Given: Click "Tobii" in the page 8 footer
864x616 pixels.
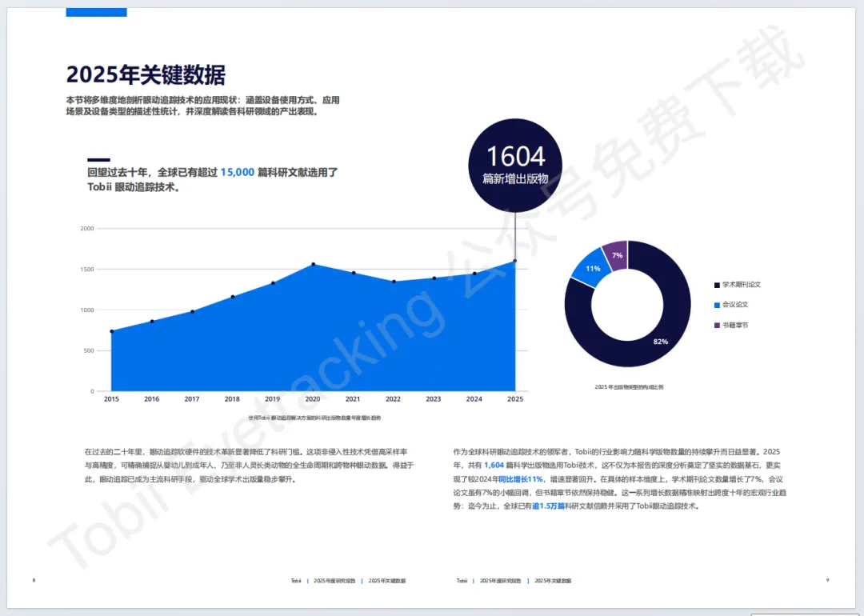Looking at the screenshot, I should [x=296, y=581].
